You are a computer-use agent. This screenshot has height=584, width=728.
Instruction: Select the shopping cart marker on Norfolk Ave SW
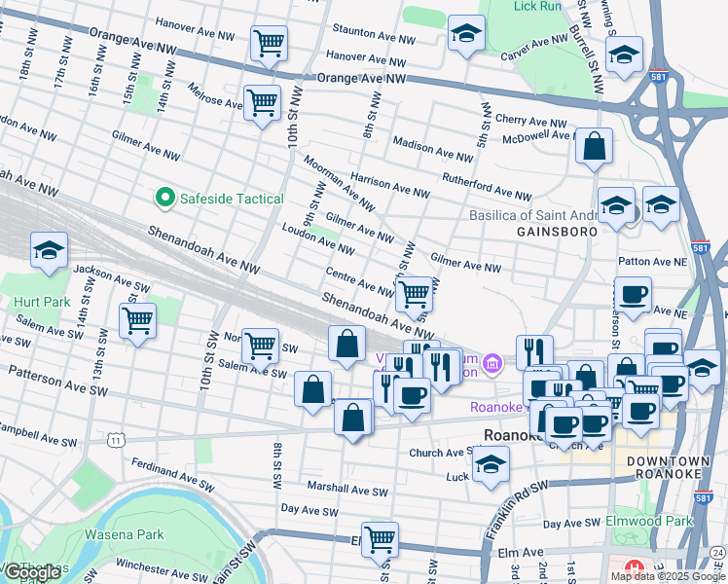[x=261, y=349]
